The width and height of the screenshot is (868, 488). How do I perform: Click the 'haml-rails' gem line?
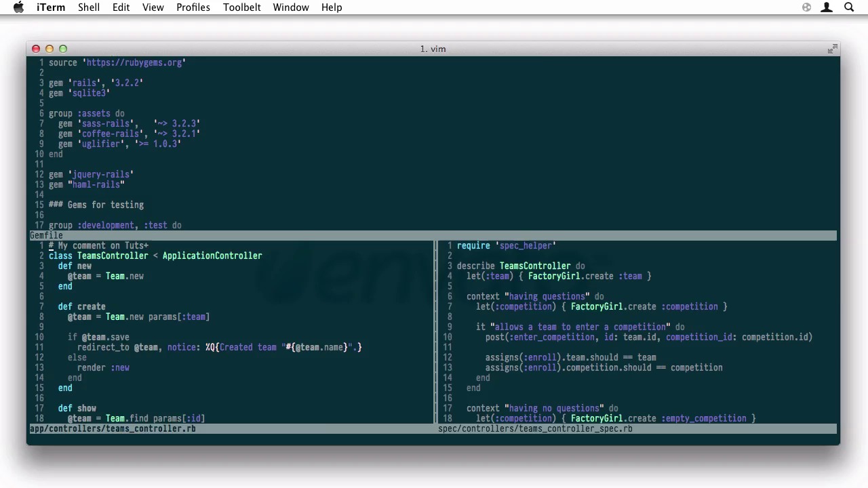86,184
